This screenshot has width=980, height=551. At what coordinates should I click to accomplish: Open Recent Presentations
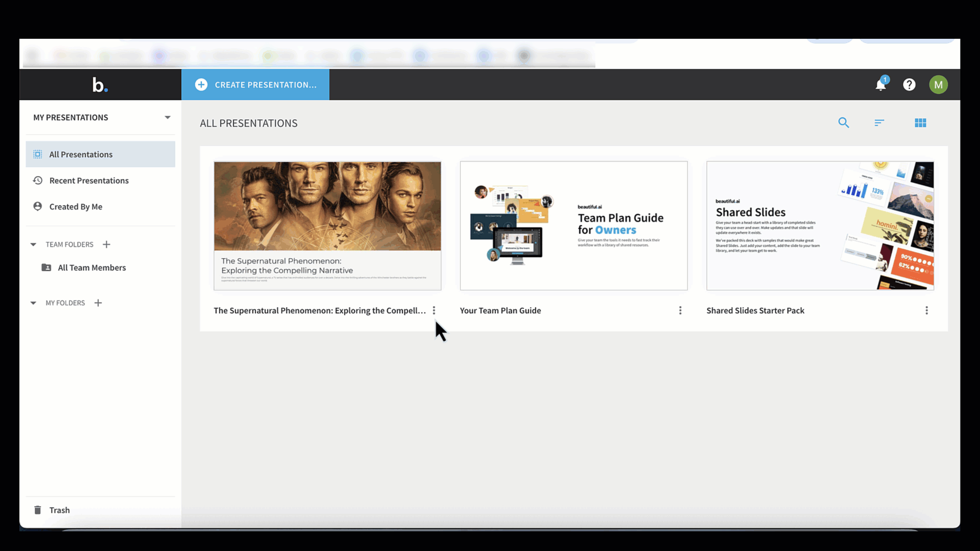tap(89, 181)
